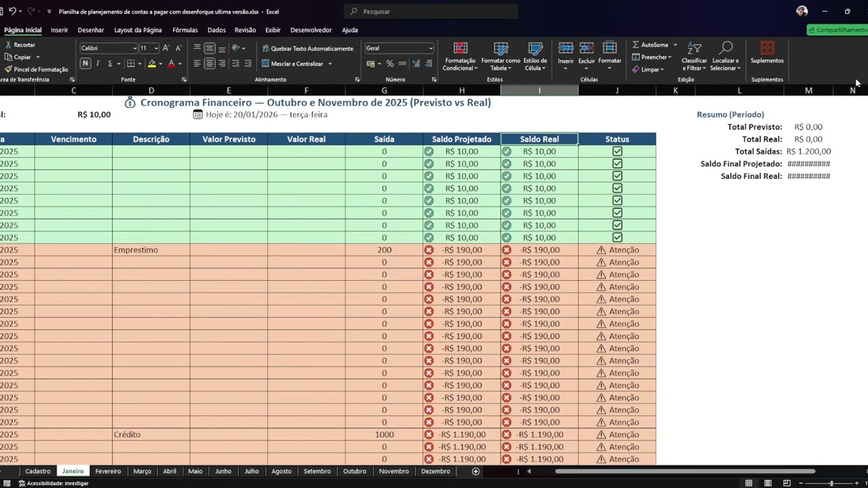Open Classificar e Filtrar menu

pos(694,56)
